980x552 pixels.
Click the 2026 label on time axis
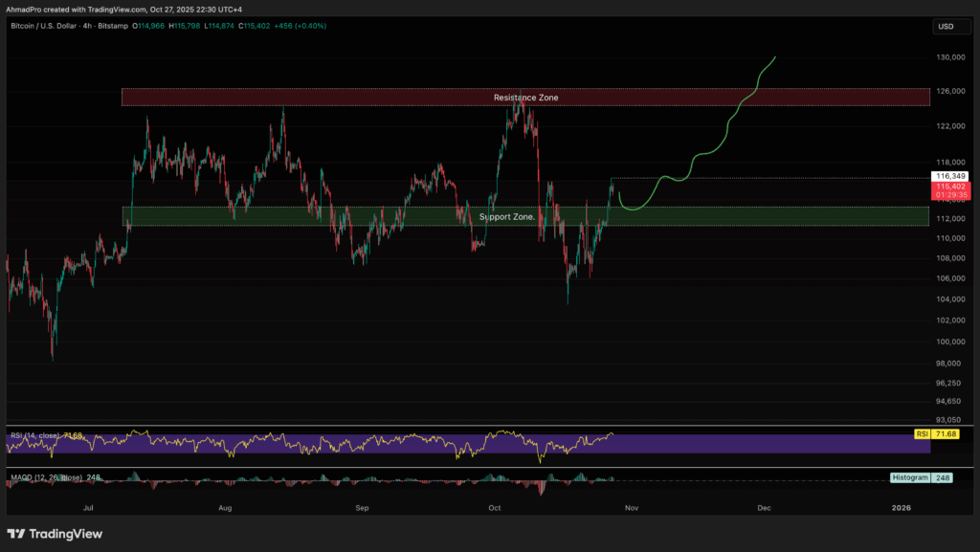click(901, 506)
